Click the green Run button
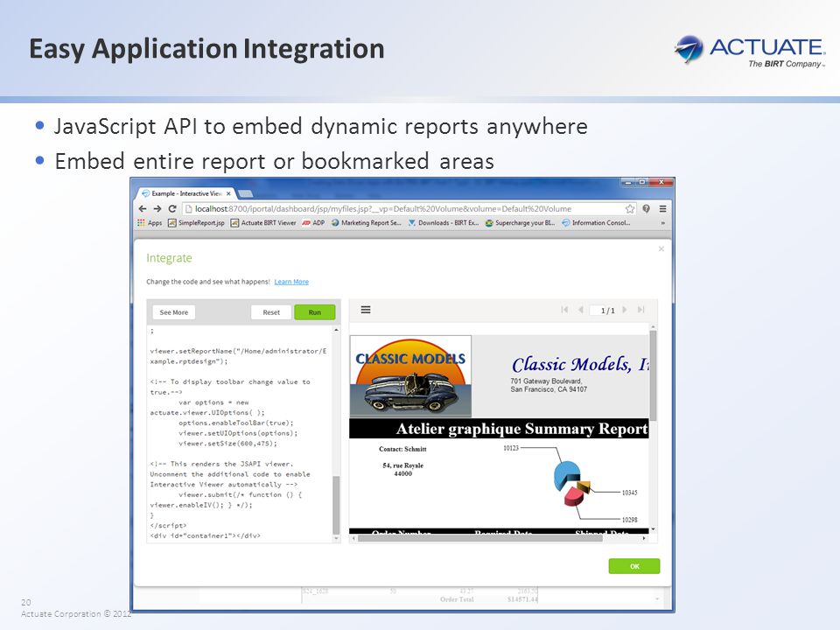The width and height of the screenshot is (840, 630). 314,312
